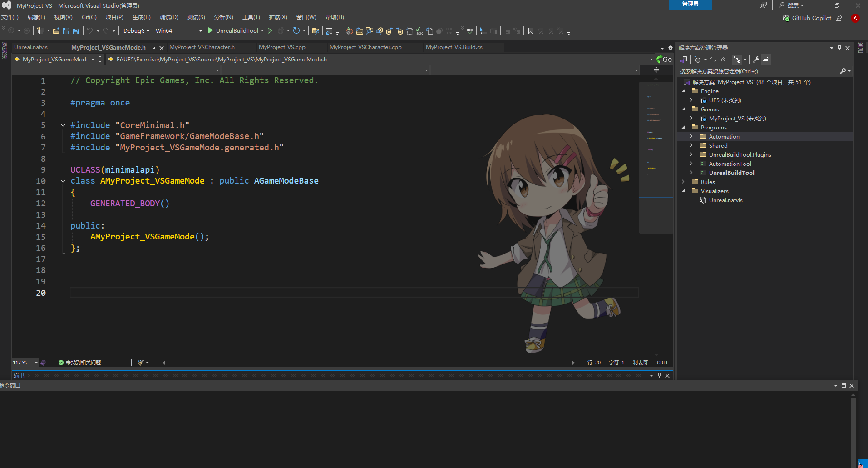Open editor tab settings gear icon
868x468 pixels.
[x=671, y=48]
